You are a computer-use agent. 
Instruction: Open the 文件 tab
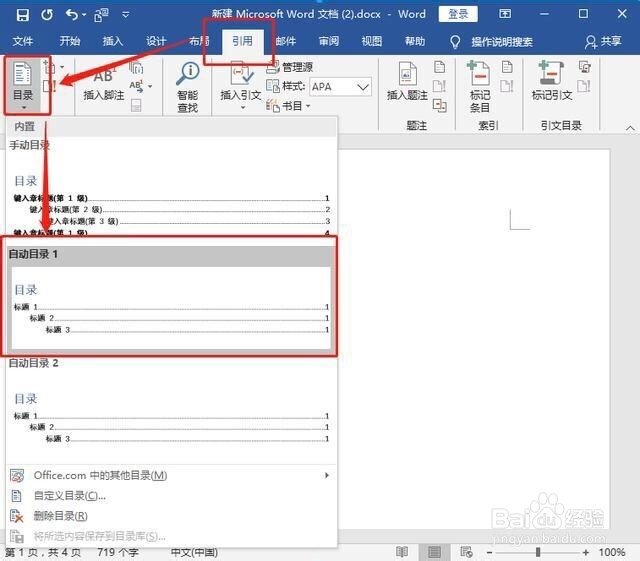point(22,41)
